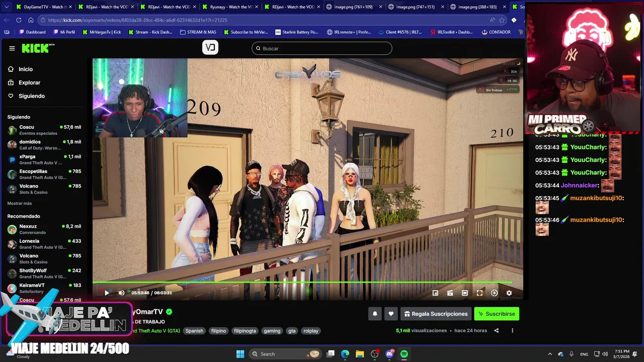The width and height of the screenshot is (644, 362).
Task: Reload page with browser refresh icon
Action: (19, 20)
